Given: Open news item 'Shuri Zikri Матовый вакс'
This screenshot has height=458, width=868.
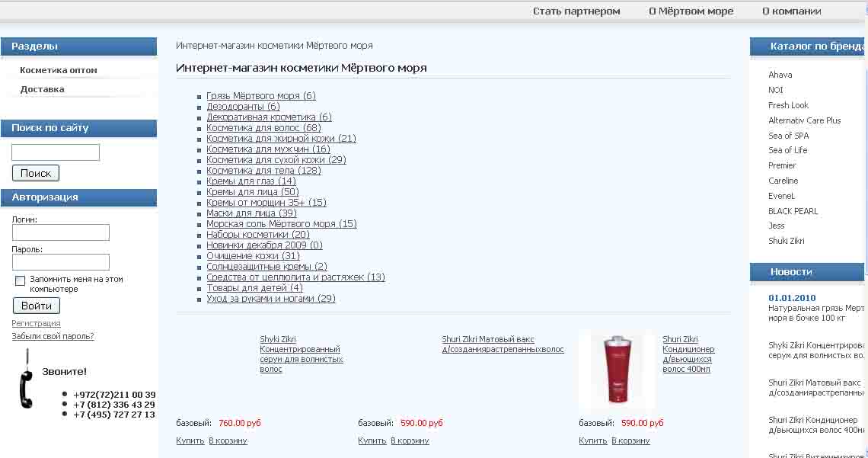Looking at the screenshot, I should pos(816,388).
